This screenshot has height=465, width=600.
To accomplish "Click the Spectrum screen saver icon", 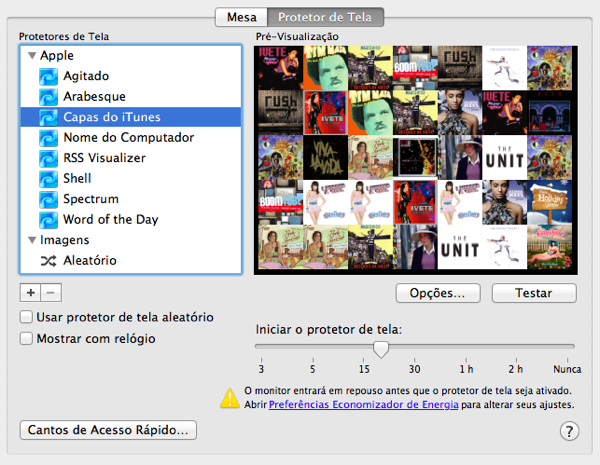I will click(x=48, y=199).
